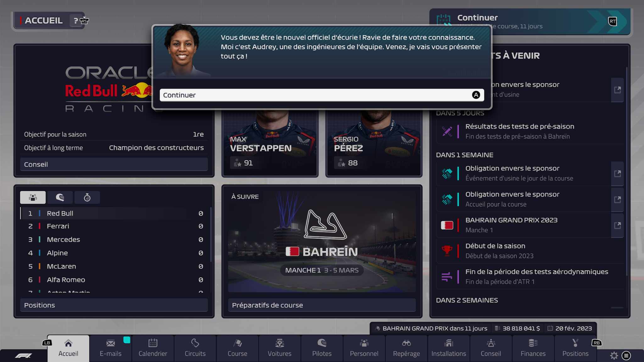The height and width of the screenshot is (362, 644).
Task: Expand Événement d'usine sponsor obligation
Action: pos(617,173)
